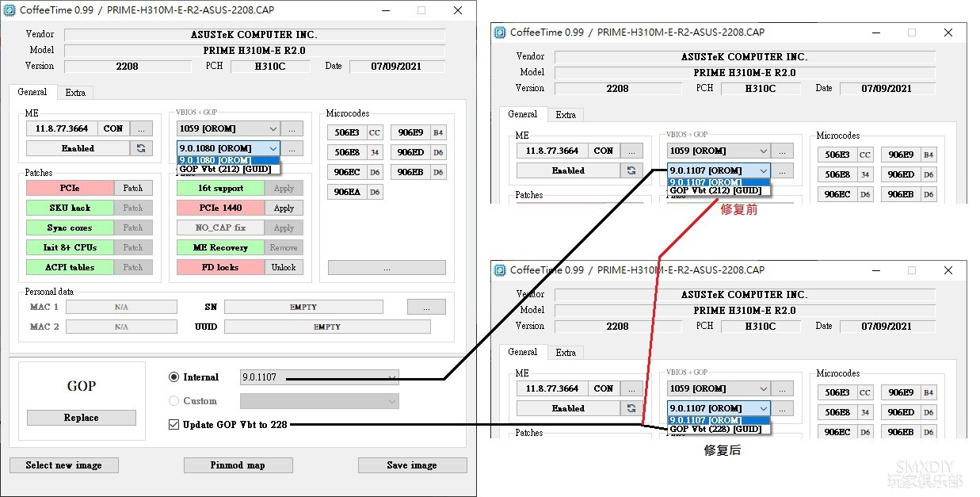The image size is (980, 497).
Task: Click CON button in main window ME section
Action: (113, 128)
